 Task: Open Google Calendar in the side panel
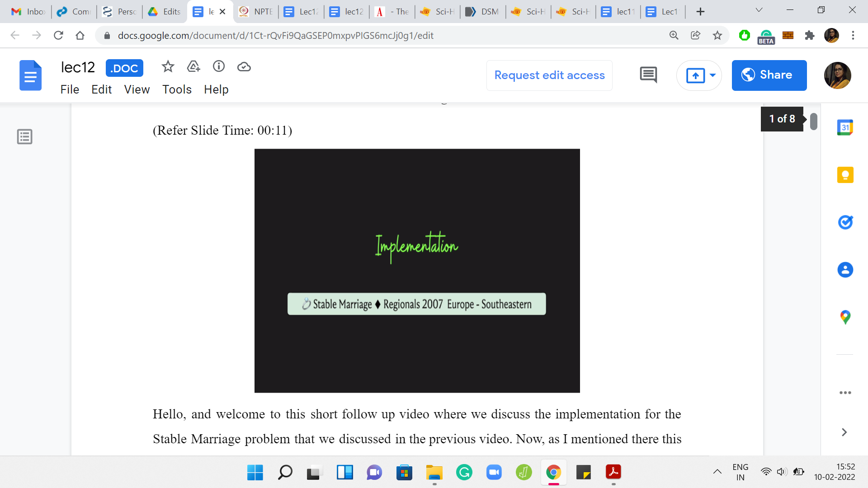[845, 128]
